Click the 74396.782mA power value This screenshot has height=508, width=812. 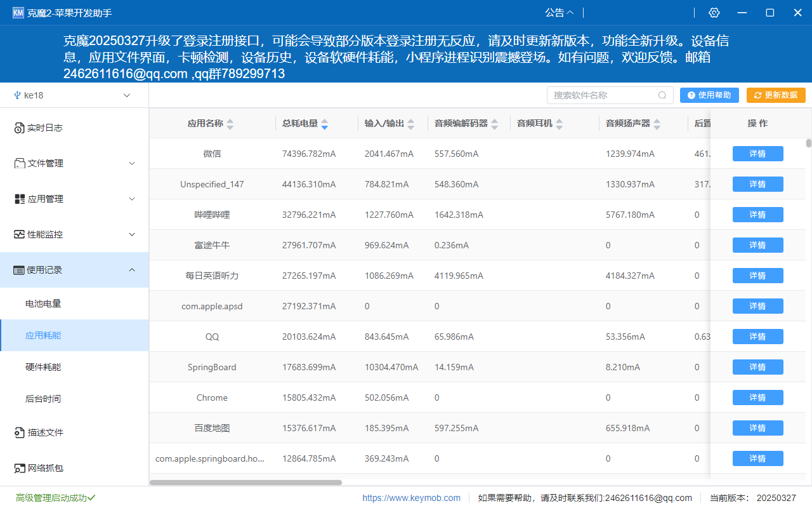click(309, 154)
